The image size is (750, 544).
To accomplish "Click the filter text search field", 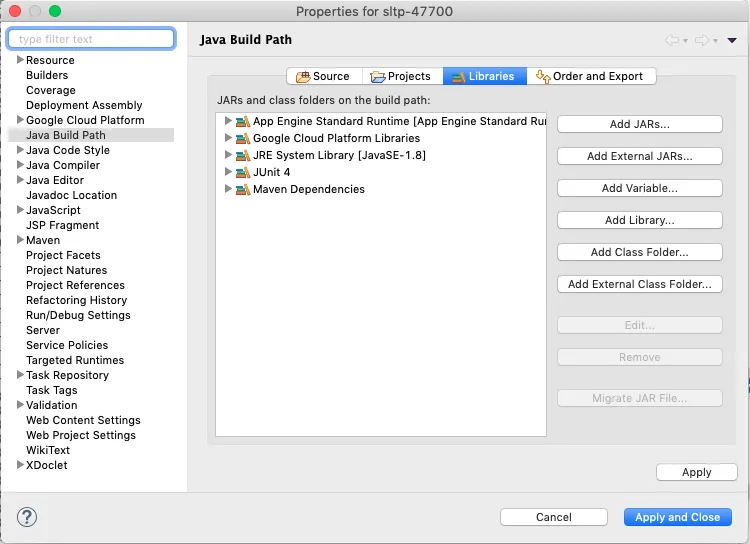I will (x=95, y=39).
